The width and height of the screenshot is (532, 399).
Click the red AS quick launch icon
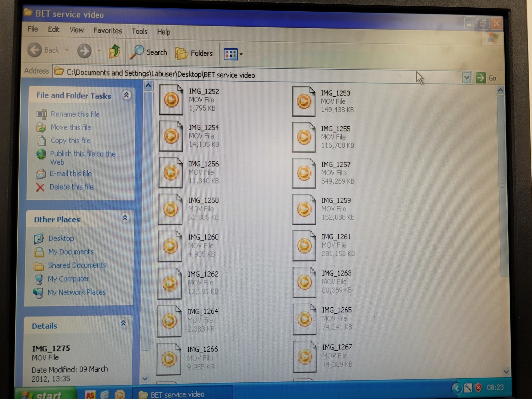[90, 395]
